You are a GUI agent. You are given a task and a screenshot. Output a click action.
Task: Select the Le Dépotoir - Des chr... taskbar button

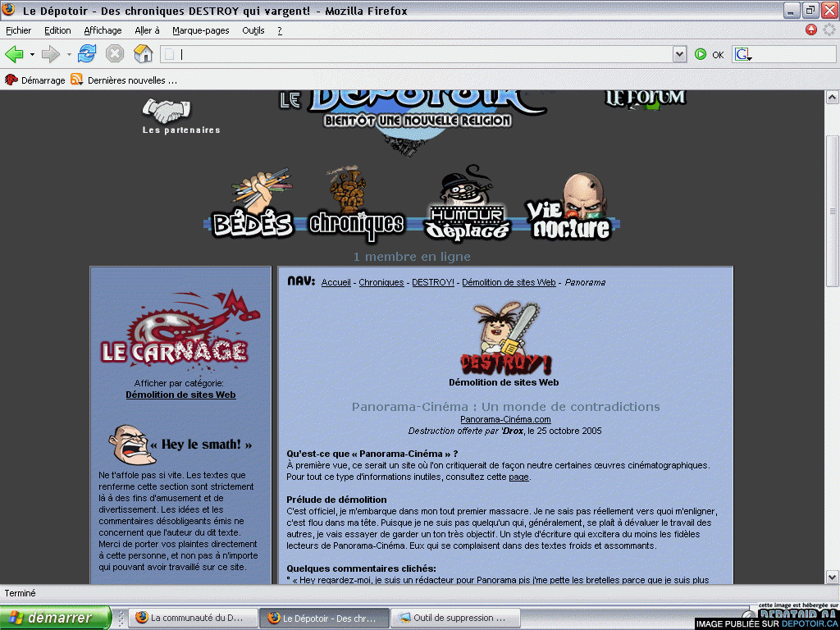(324, 618)
